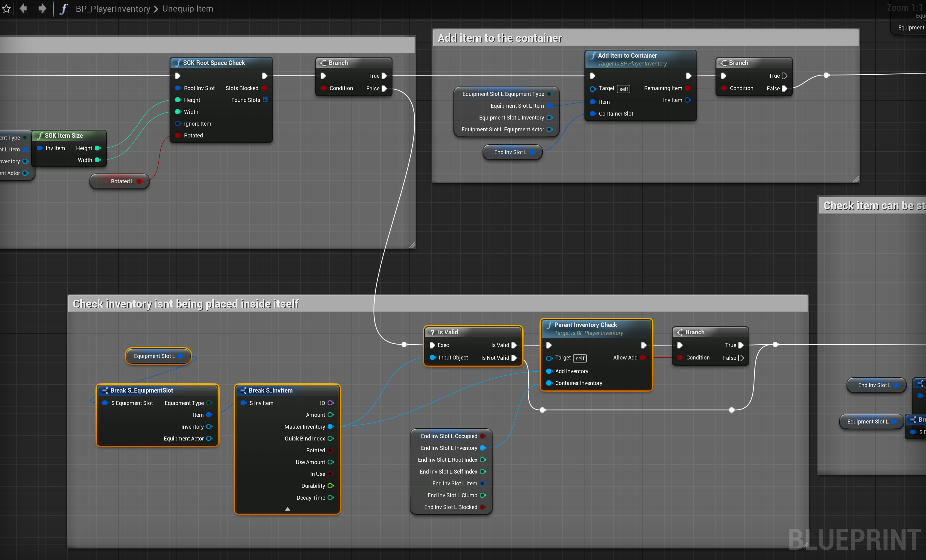Select the Add item to the container comment

click(x=500, y=38)
